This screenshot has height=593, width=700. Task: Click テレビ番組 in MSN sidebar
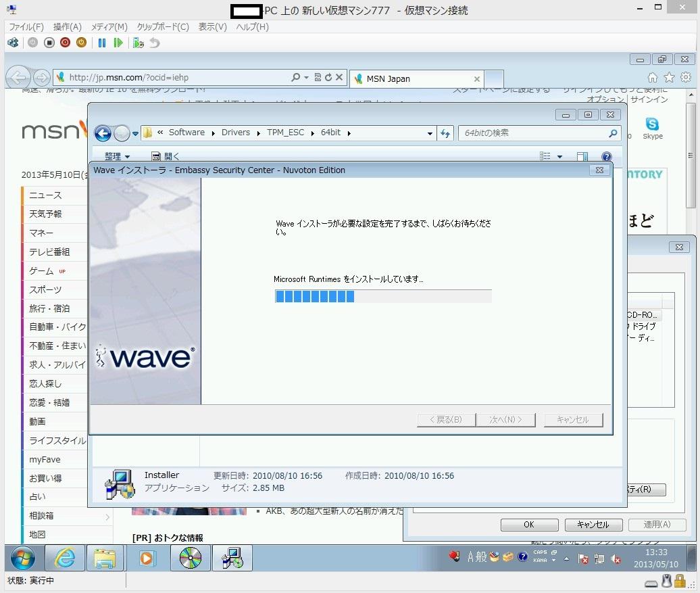click(x=49, y=252)
